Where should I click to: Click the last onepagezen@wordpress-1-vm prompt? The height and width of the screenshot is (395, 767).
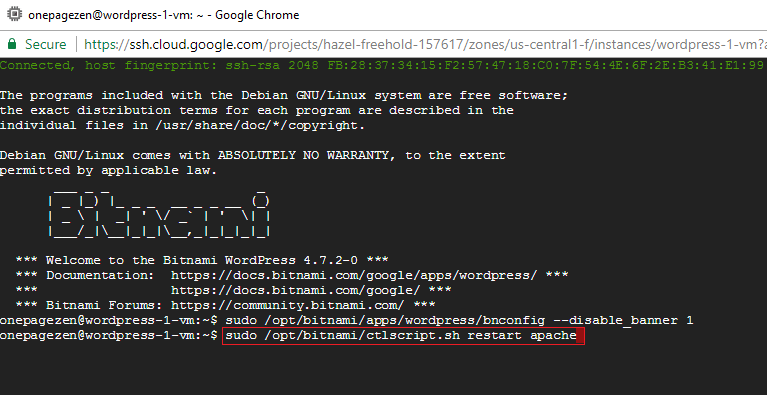(109, 336)
